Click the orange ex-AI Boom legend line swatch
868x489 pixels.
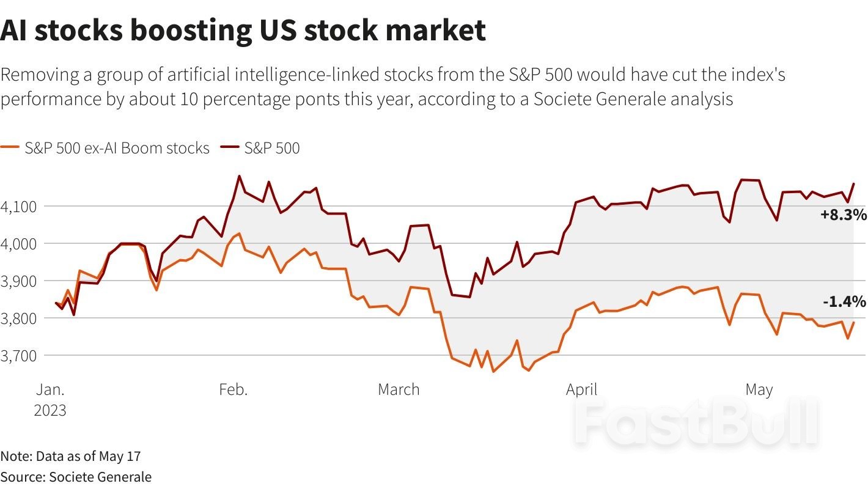[10, 147]
